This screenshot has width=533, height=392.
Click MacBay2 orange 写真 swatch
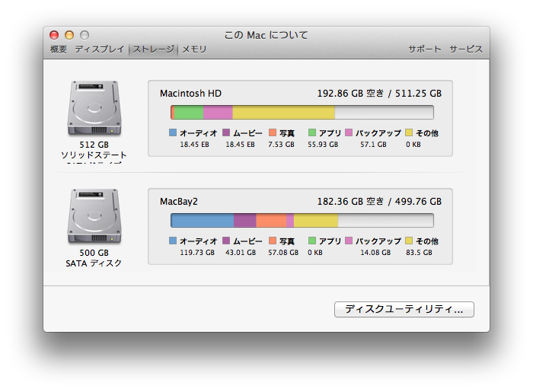(273, 241)
